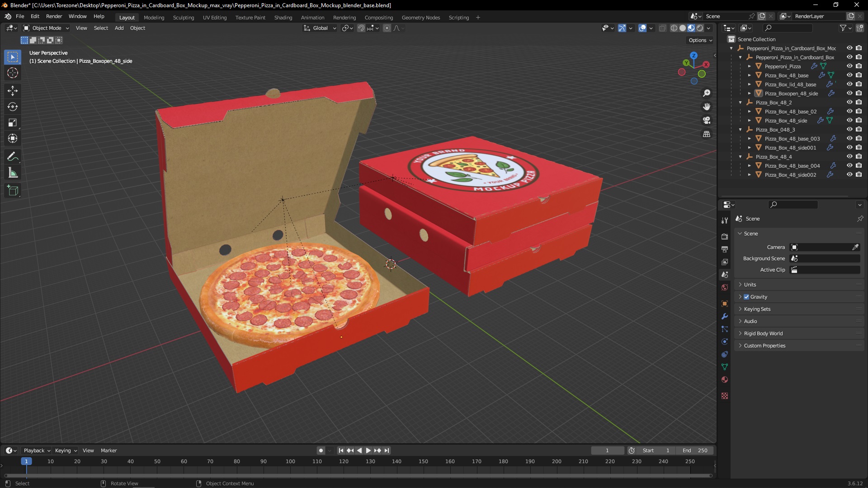This screenshot has height=488, width=868.
Task: Collapse the Pizza_Box_48_2 collection
Action: (741, 103)
